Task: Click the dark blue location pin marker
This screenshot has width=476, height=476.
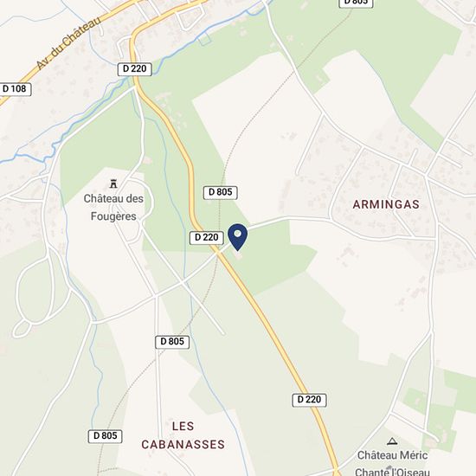Action: [237, 237]
